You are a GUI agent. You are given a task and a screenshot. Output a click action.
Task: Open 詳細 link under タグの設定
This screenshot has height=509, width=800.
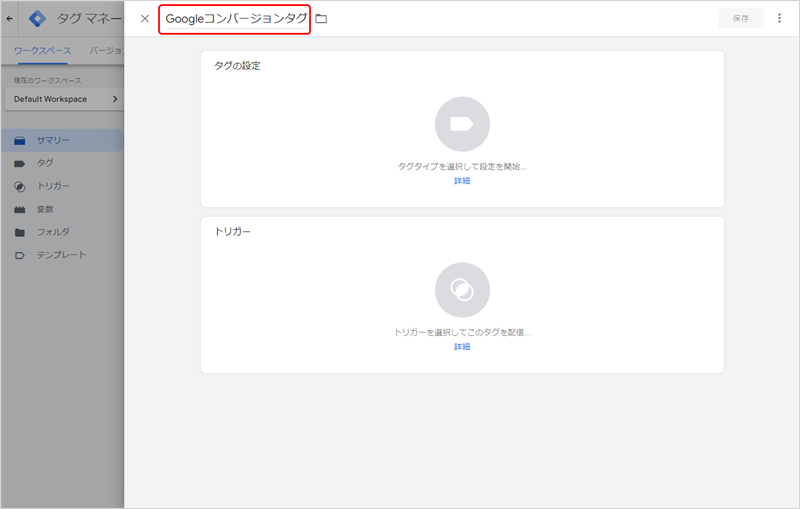pyautogui.click(x=462, y=181)
